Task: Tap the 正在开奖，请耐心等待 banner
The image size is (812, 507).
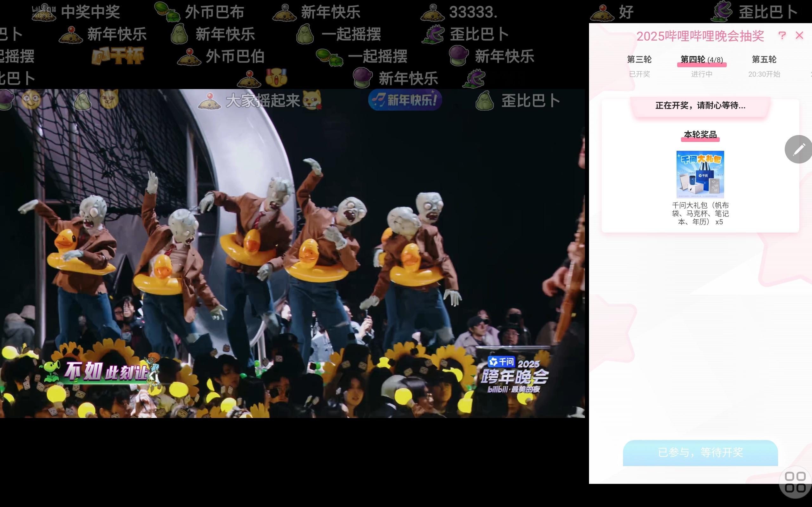Action: tap(700, 106)
